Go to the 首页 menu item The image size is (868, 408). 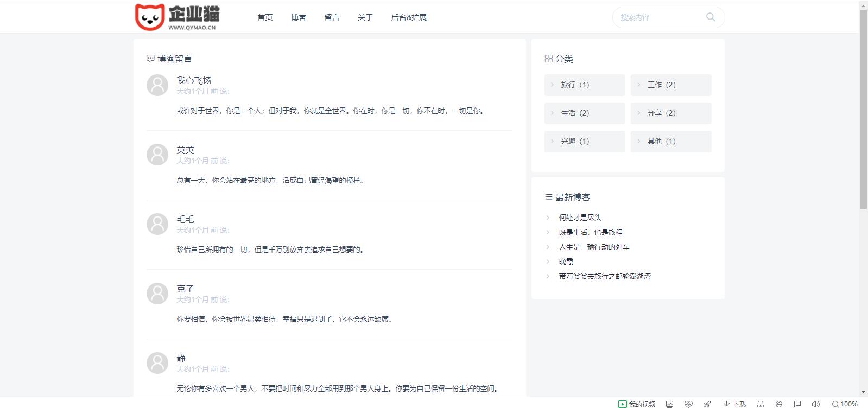click(x=265, y=17)
